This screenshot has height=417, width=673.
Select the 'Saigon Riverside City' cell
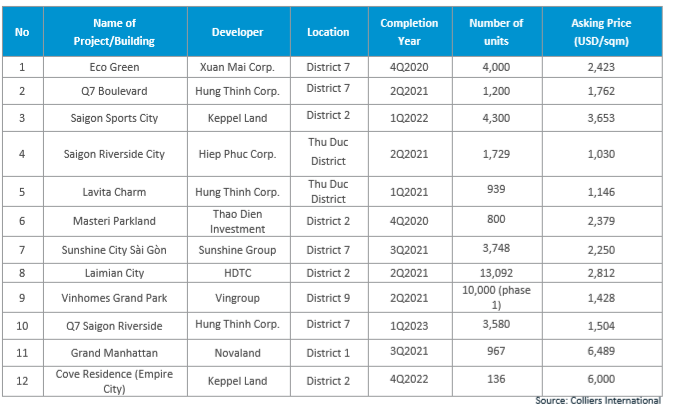115,154
